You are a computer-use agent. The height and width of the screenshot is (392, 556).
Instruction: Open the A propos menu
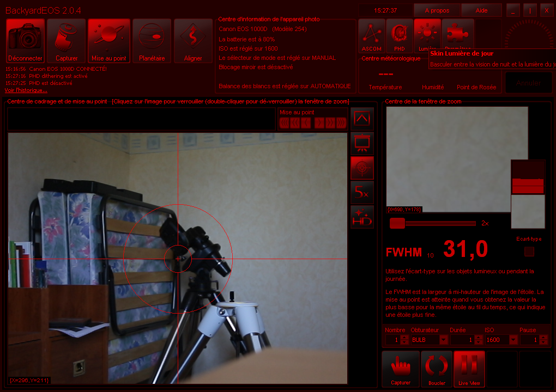(437, 10)
